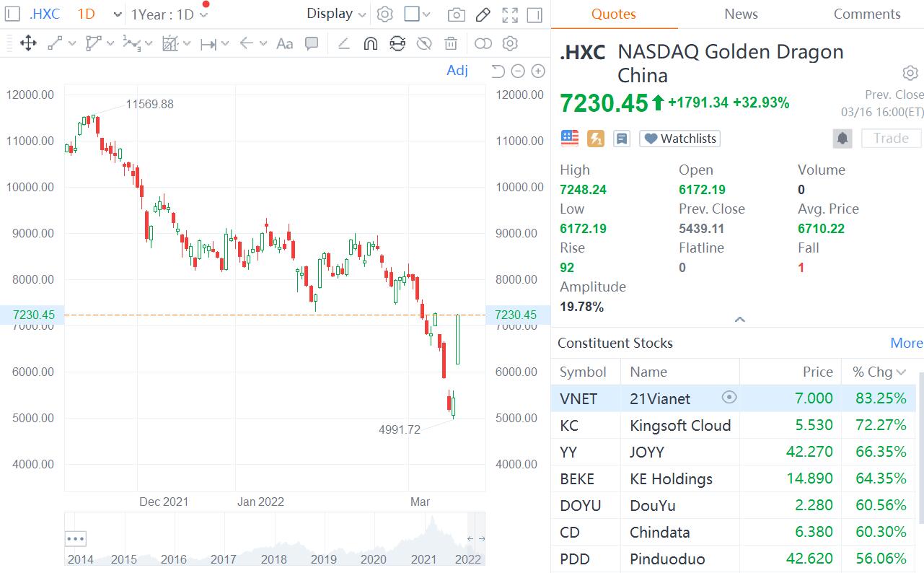Viewport: 924px width, 573px height.
Task: Toggle the left sidebar panel
Action: [x=12, y=14]
